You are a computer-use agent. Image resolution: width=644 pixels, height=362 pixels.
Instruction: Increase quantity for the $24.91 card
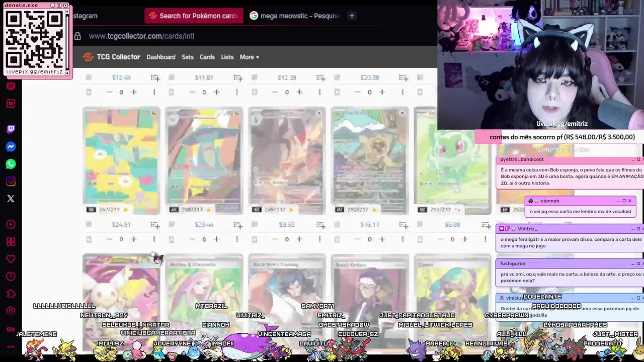point(134,239)
